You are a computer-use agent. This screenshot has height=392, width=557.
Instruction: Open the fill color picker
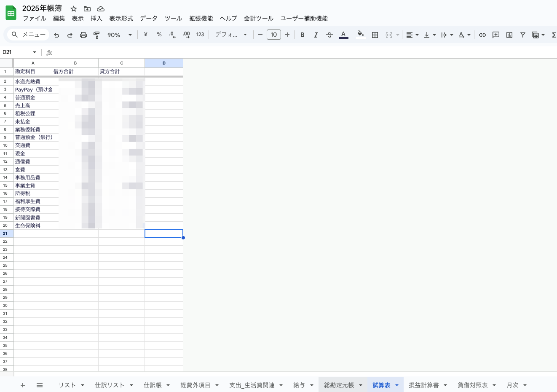click(361, 35)
